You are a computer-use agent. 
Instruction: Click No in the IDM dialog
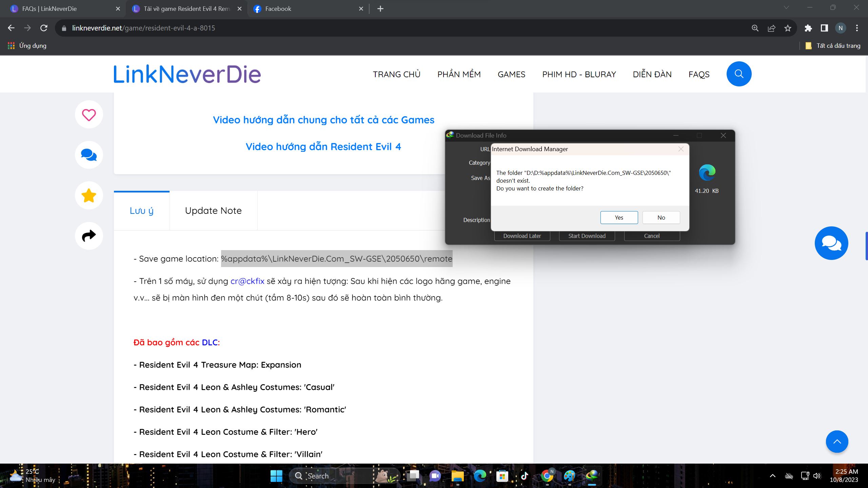[661, 218]
